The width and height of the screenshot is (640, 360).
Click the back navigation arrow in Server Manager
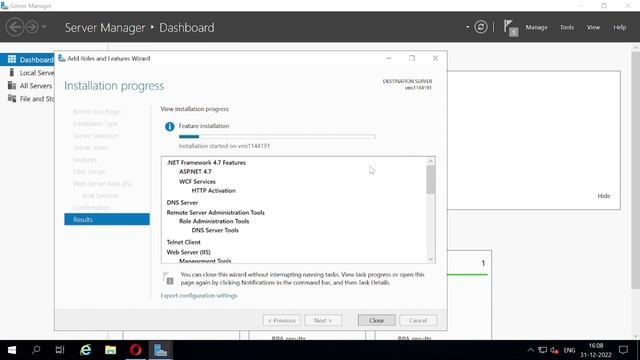click(15, 27)
